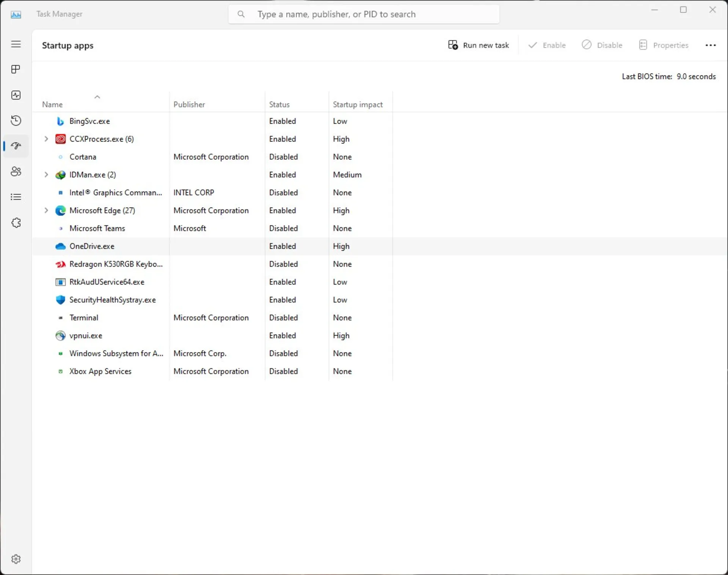Maximize the Task Manager window

tap(683, 10)
